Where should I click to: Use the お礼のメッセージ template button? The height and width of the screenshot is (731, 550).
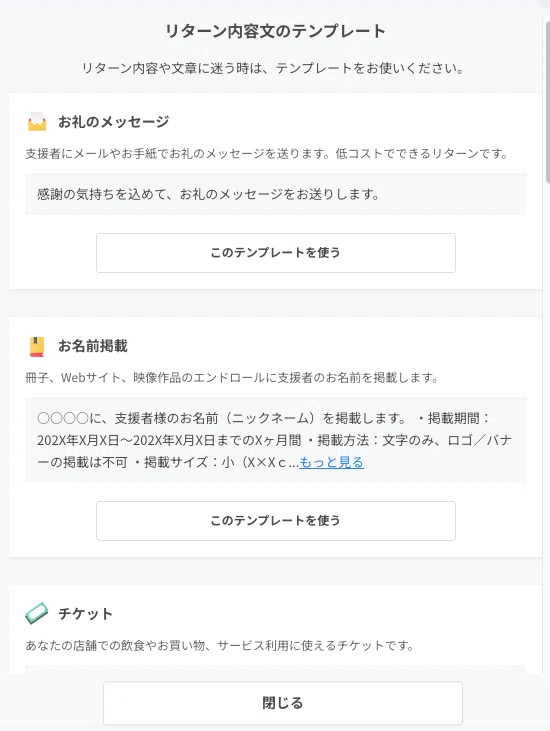(275, 253)
